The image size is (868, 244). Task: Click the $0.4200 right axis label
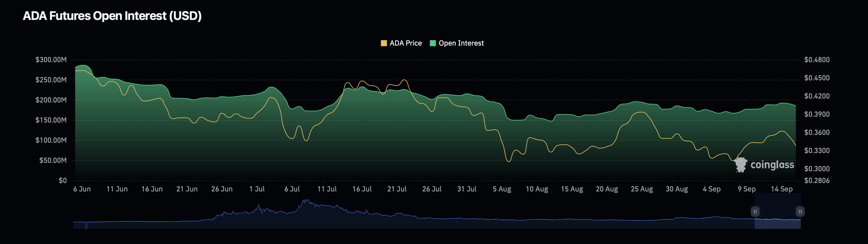[x=817, y=96]
